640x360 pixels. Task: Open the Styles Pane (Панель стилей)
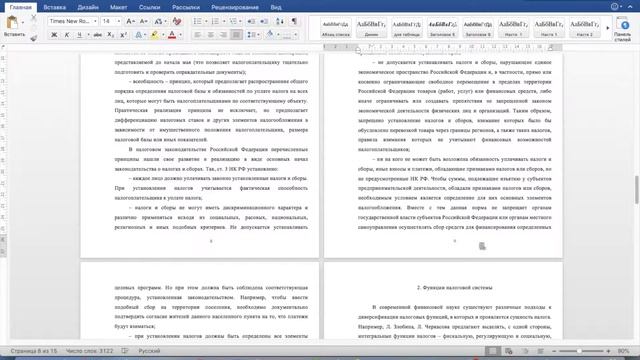click(622, 29)
